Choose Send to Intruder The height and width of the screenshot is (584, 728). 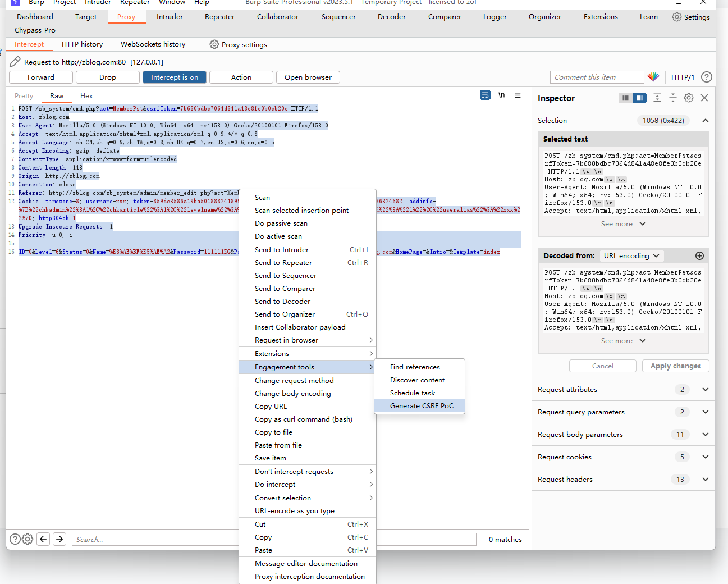pyautogui.click(x=308, y=250)
